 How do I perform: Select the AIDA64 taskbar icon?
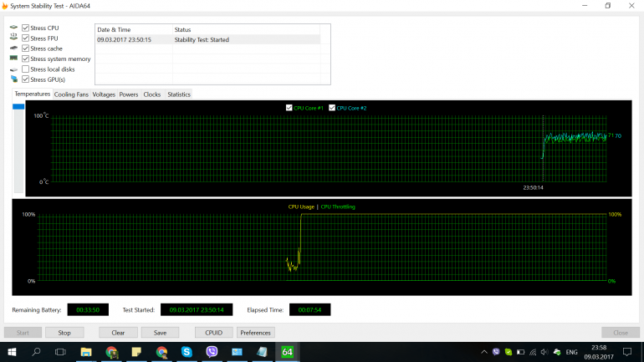(x=287, y=352)
